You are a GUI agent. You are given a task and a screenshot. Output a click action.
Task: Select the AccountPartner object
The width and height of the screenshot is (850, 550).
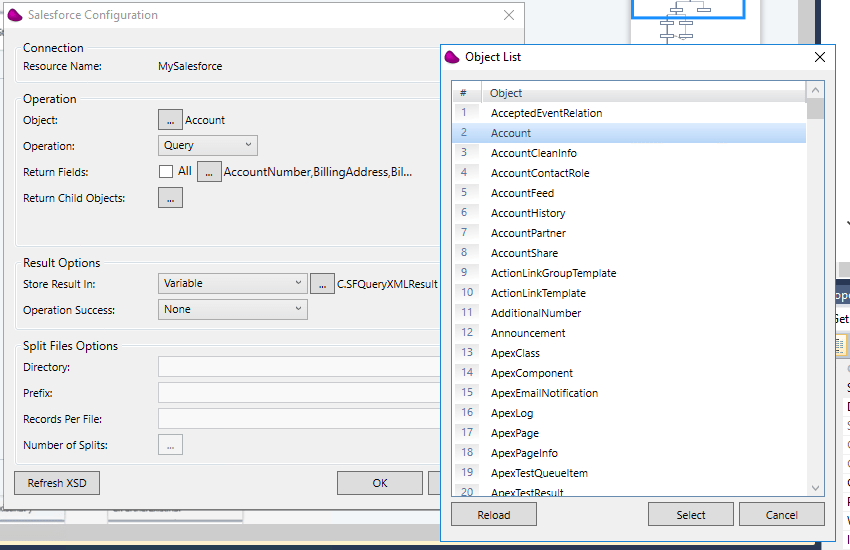click(x=629, y=233)
